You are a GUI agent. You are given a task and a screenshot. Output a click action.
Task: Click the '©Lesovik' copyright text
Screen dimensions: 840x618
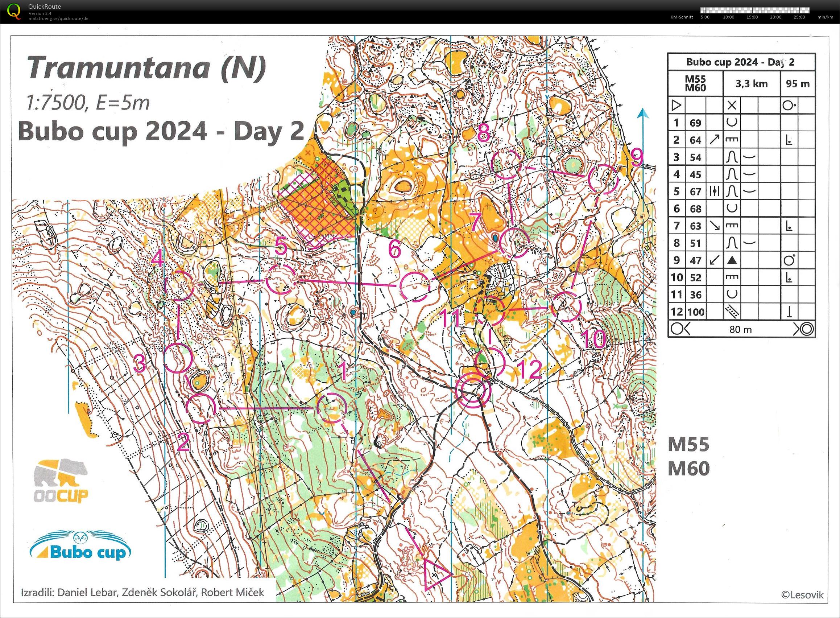tap(803, 595)
